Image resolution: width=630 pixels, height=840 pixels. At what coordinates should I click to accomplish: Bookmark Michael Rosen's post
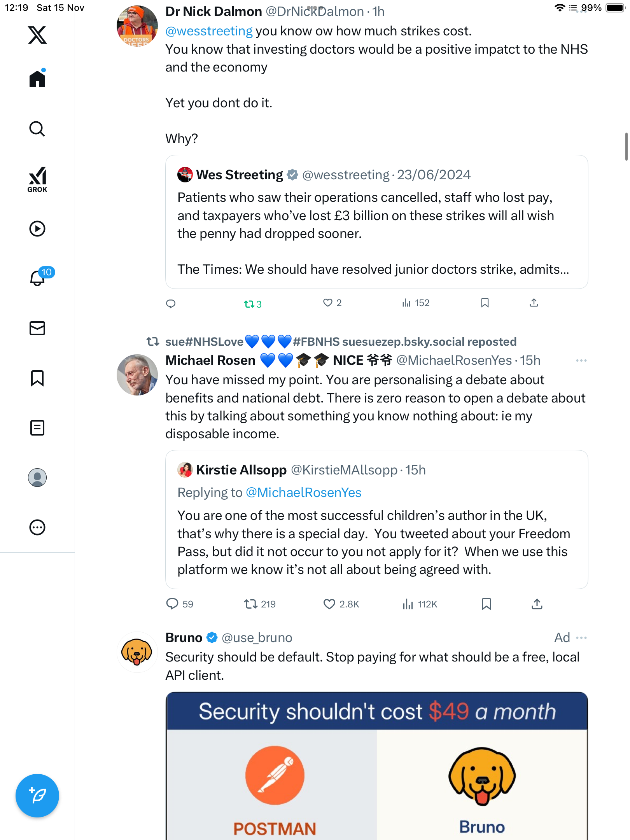[x=486, y=604]
